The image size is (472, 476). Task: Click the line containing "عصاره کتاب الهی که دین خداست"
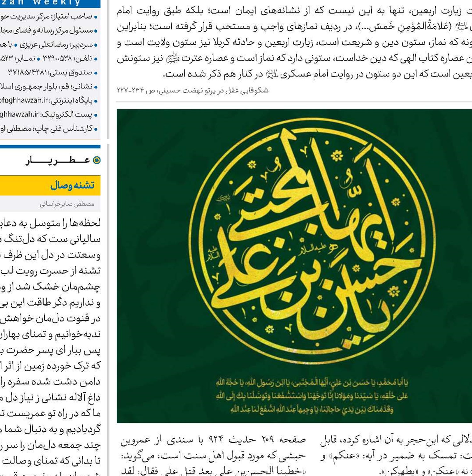point(294,58)
